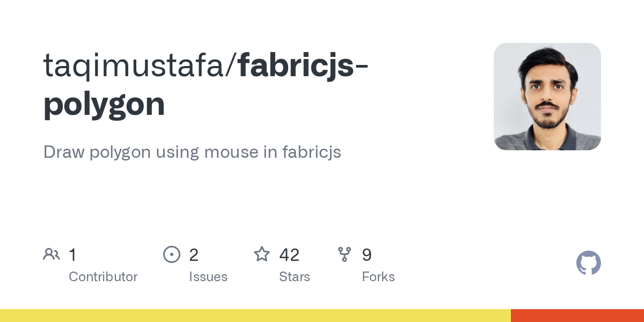Open taqimustafa's profile avatar photo

coord(547,97)
